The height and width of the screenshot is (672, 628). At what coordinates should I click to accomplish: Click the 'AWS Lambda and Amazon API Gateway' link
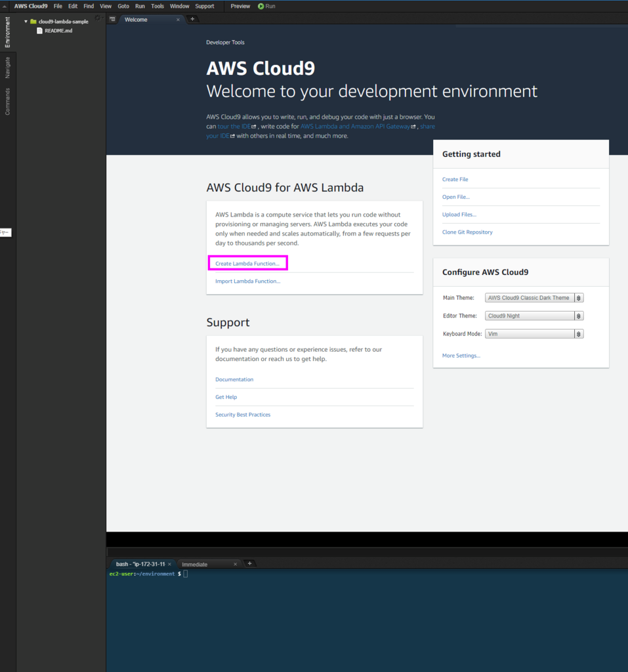356,127
